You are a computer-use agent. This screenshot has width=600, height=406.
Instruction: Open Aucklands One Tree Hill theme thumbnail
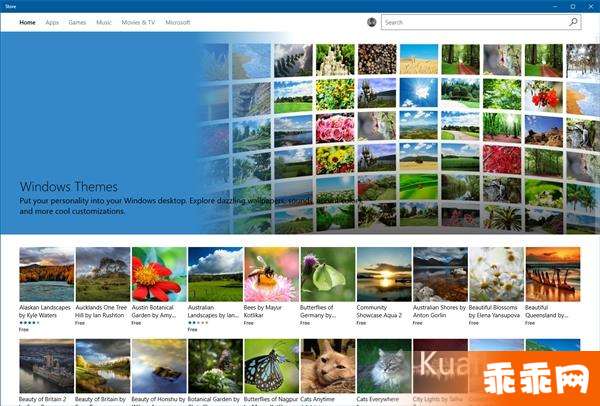point(103,274)
